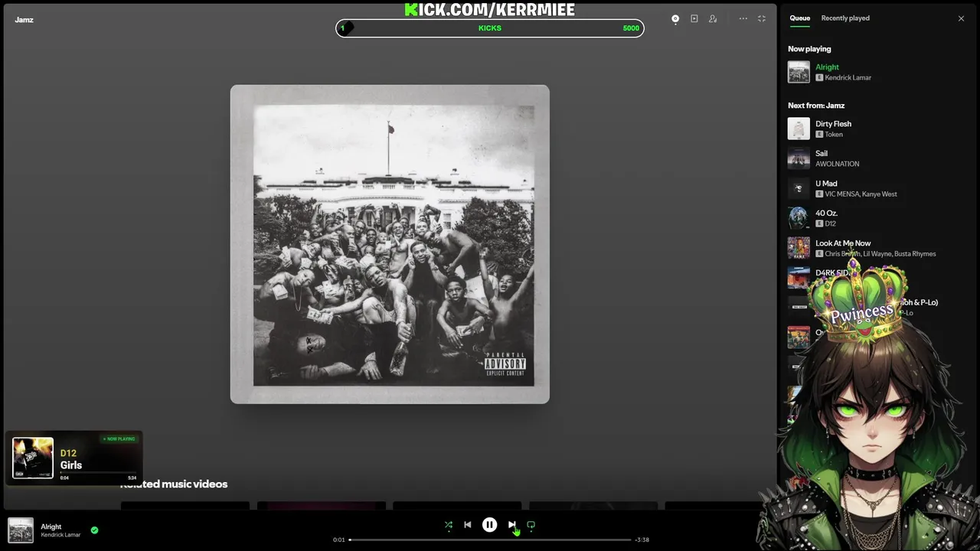Screen dimensions: 980x551
Task: Open Kendrick Lamar in the bottom player bar
Action: coord(60,535)
